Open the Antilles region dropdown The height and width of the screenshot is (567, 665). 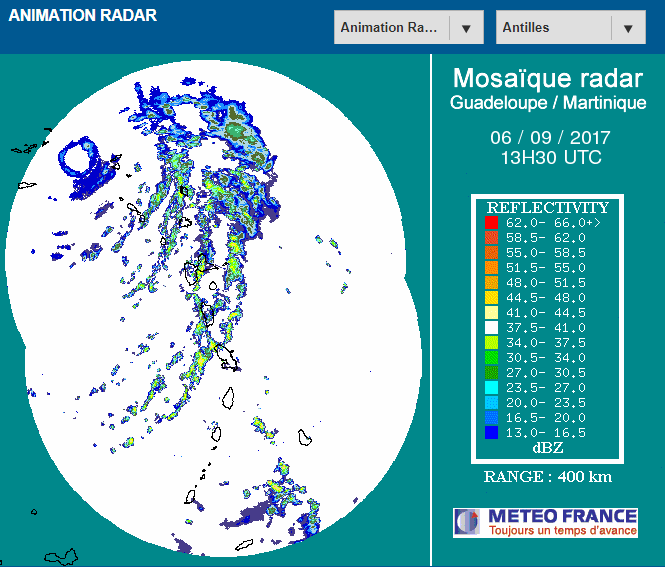[x=570, y=28]
